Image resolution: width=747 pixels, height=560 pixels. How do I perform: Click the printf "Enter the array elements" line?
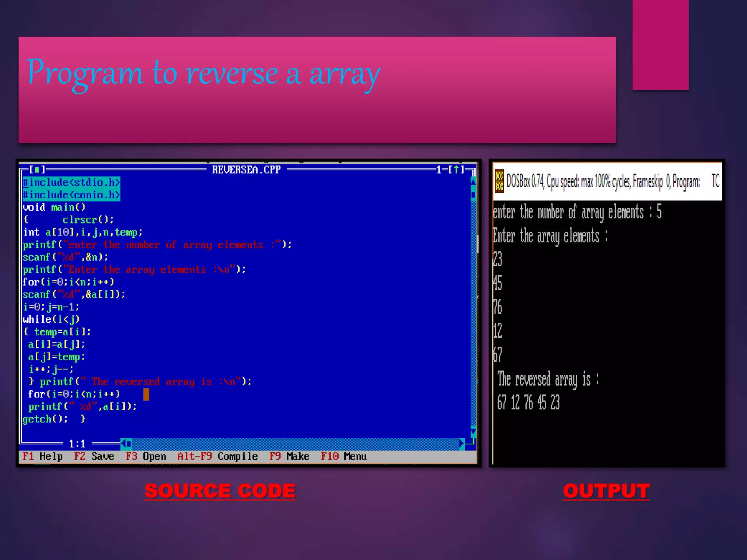coord(134,269)
